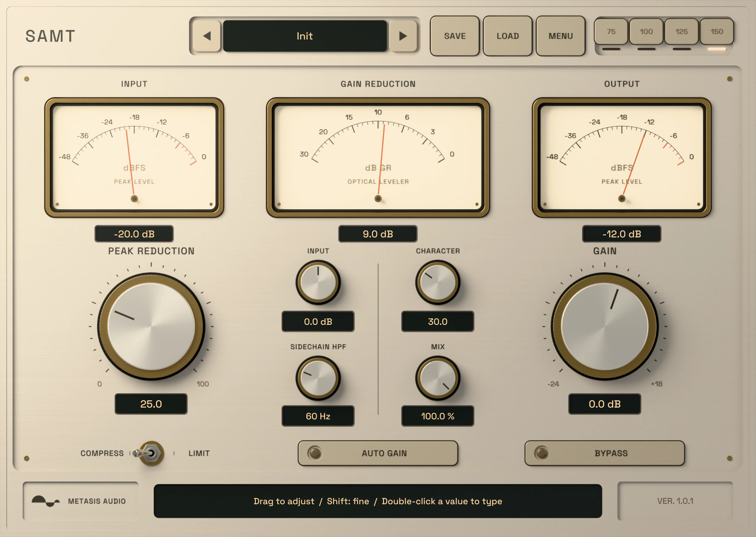Click the SAMT plugin title
This screenshot has height=537, width=756.
tap(50, 36)
